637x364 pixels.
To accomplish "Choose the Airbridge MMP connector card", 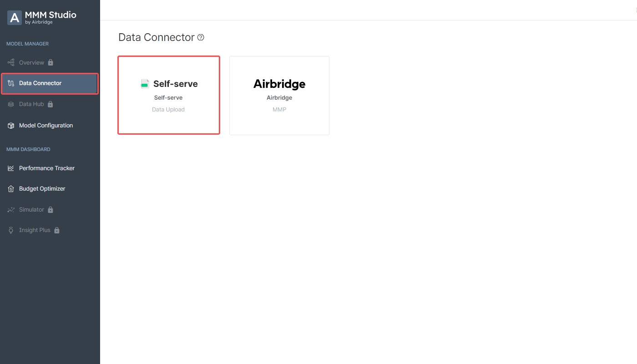I will point(279,96).
